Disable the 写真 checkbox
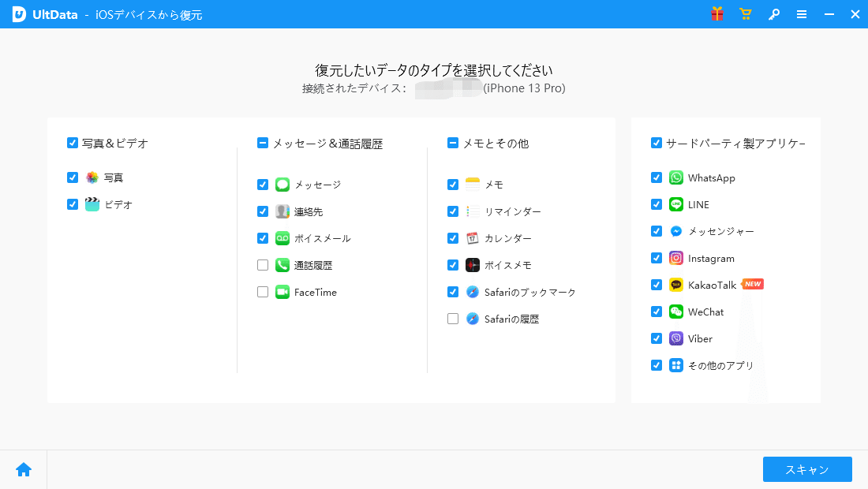The width and height of the screenshot is (868, 489). [73, 177]
